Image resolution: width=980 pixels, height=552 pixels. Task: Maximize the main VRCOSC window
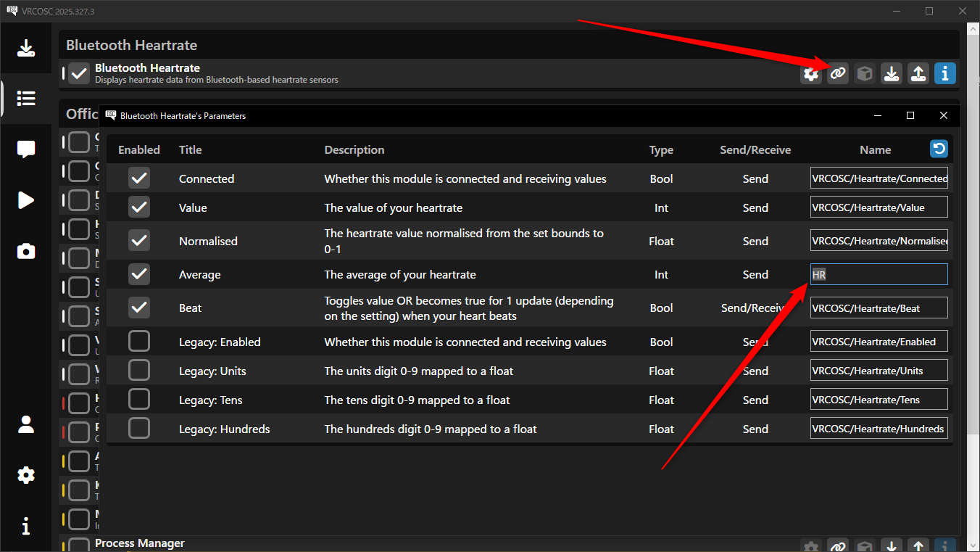click(x=929, y=11)
